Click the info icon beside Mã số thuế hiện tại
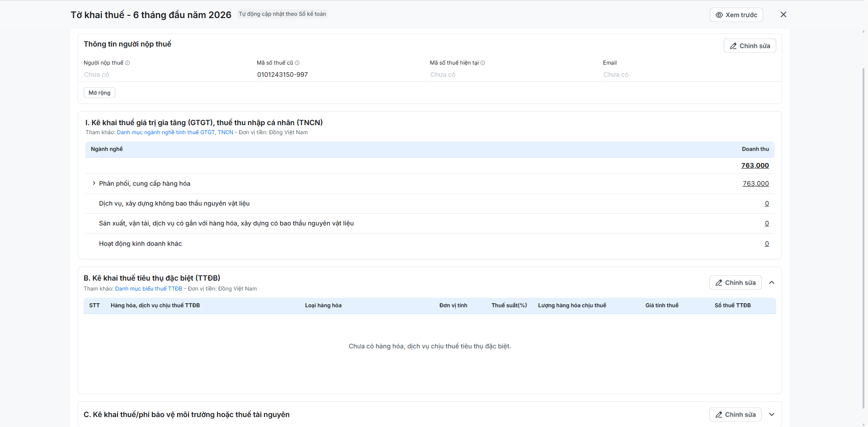Screen dimensions: 868x427 483,63
